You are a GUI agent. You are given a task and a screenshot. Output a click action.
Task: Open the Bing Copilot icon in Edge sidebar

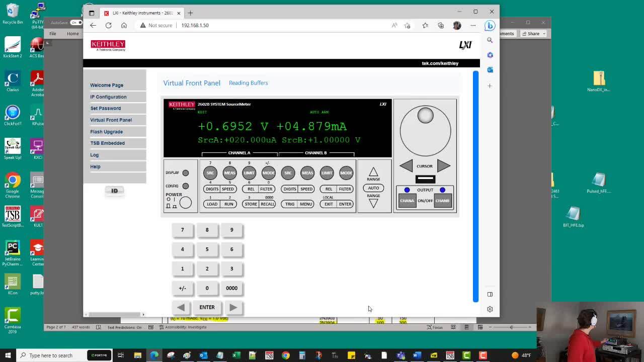pyautogui.click(x=490, y=25)
